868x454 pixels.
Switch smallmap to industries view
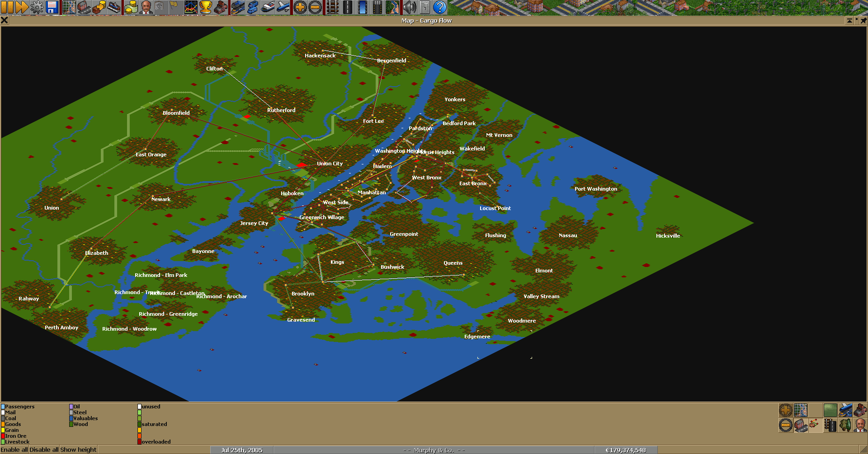[x=860, y=410]
